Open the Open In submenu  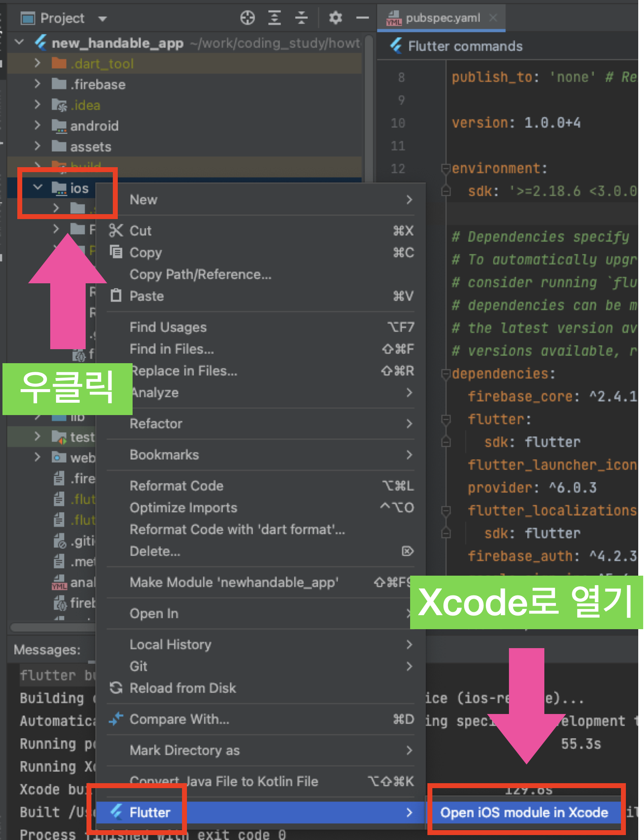(x=260, y=614)
